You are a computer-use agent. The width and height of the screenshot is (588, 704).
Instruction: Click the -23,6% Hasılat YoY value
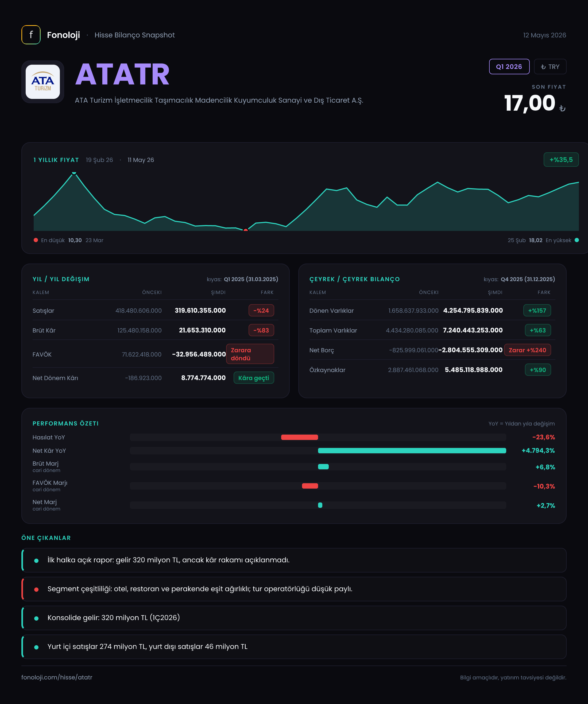(x=543, y=437)
